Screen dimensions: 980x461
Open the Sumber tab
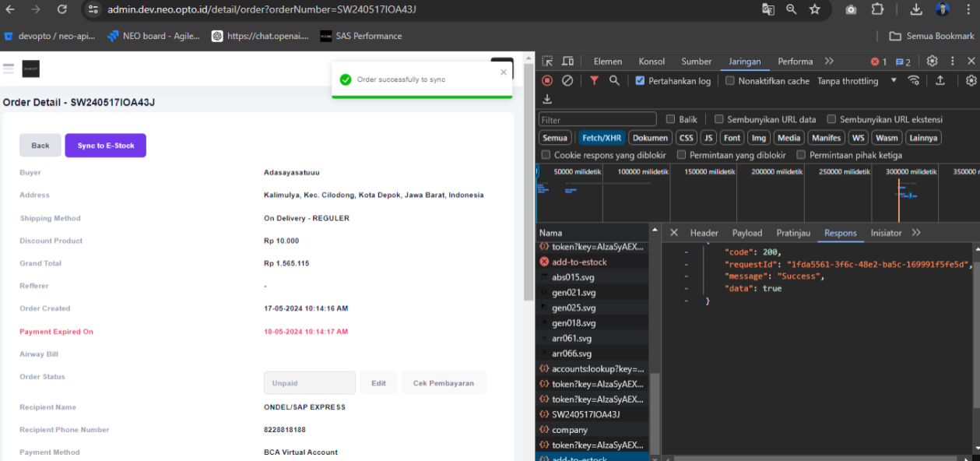click(x=697, y=62)
